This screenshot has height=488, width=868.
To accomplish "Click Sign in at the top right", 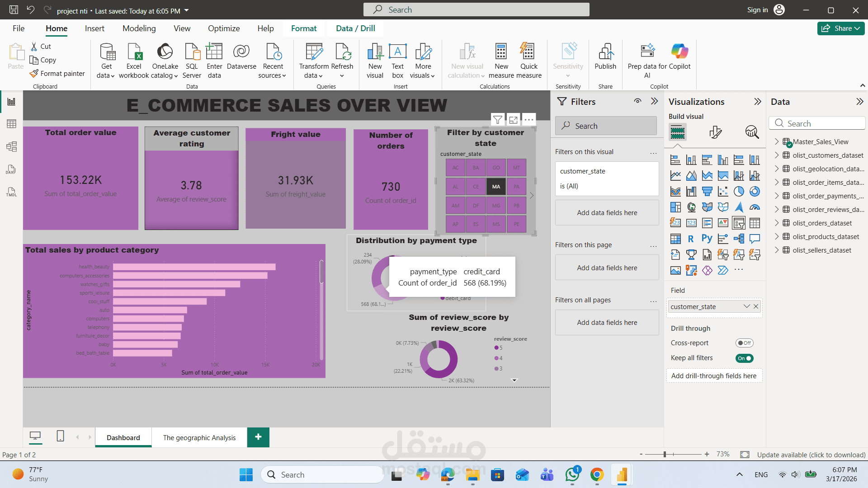I will (757, 9).
